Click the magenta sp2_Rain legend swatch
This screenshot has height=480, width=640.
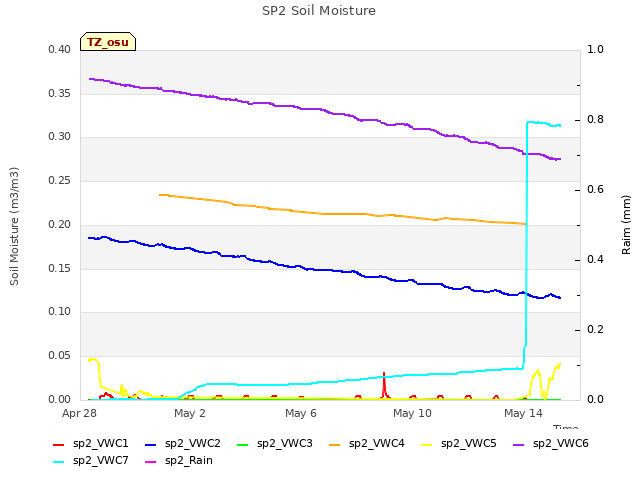tap(151, 462)
